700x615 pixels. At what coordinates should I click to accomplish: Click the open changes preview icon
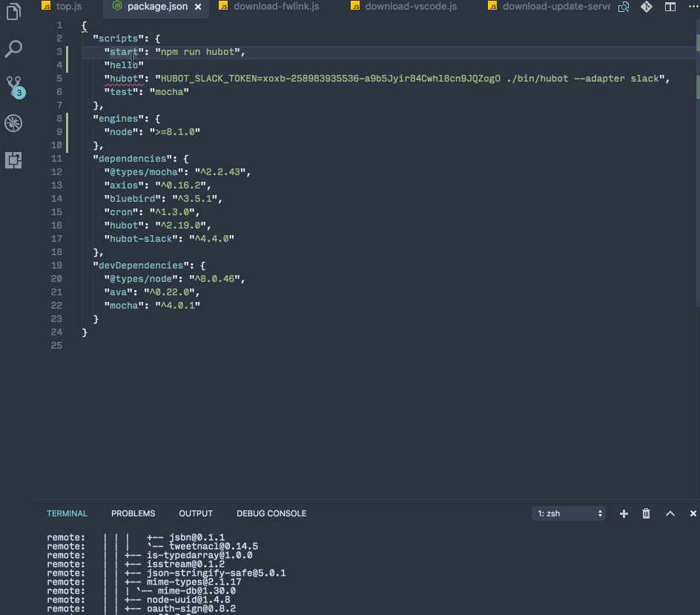pos(624,7)
